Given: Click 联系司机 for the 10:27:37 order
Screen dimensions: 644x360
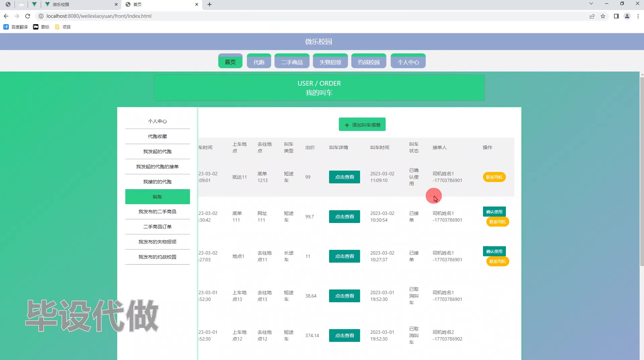Looking at the screenshot, I should pos(497,261).
